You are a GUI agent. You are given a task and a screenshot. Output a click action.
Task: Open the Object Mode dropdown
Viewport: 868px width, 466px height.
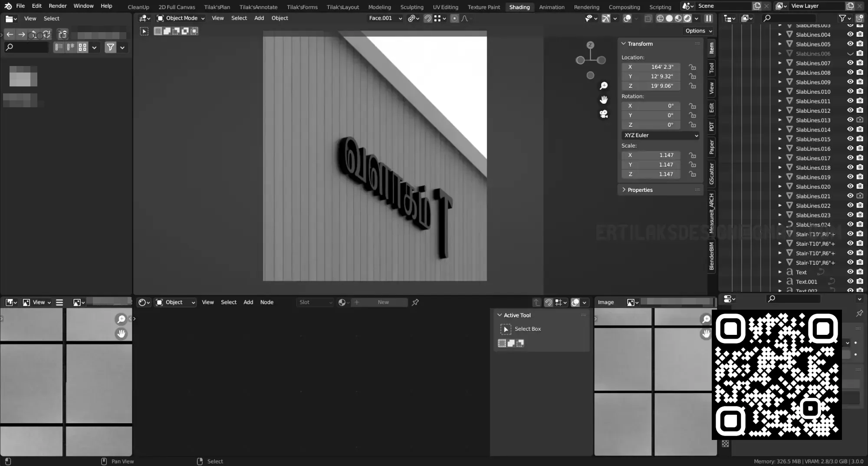click(x=181, y=18)
